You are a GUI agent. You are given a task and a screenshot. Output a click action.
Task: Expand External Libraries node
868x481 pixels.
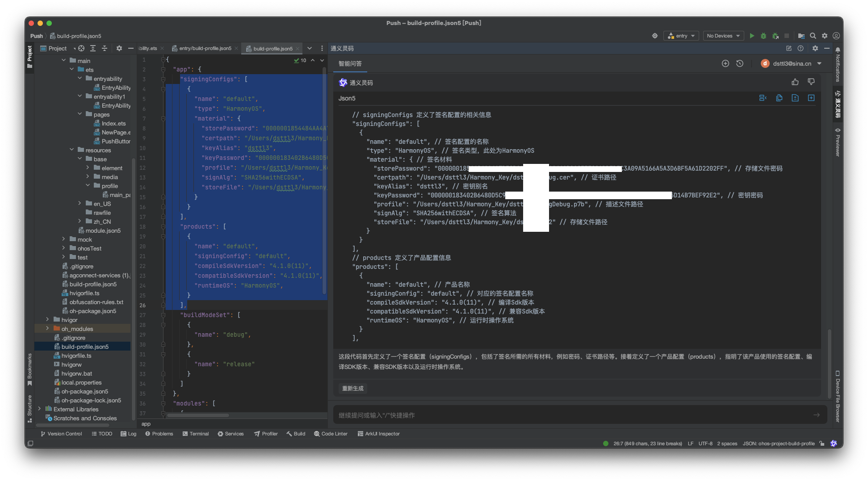click(x=39, y=409)
